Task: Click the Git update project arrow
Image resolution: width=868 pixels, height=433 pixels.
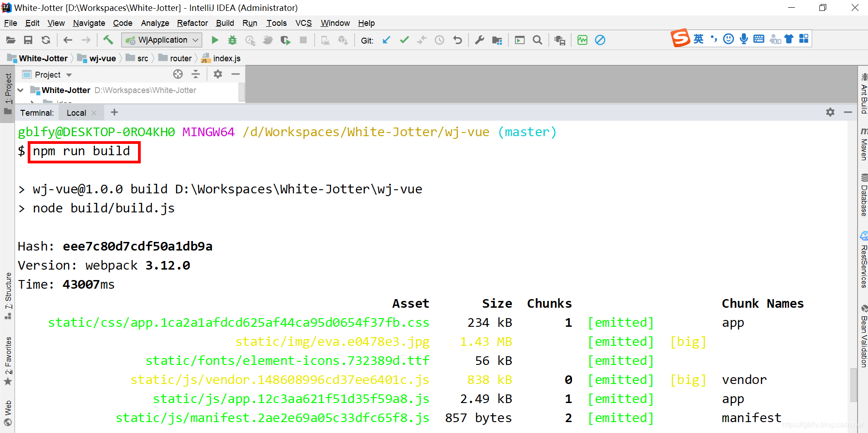Action: (386, 40)
